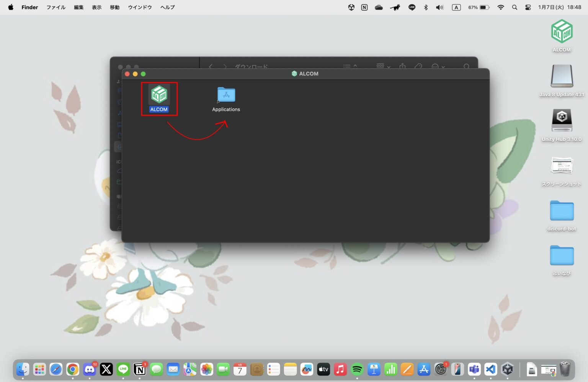Open the discord-bot folder on desktop
This screenshot has width=588, height=382.
click(x=562, y=211)
